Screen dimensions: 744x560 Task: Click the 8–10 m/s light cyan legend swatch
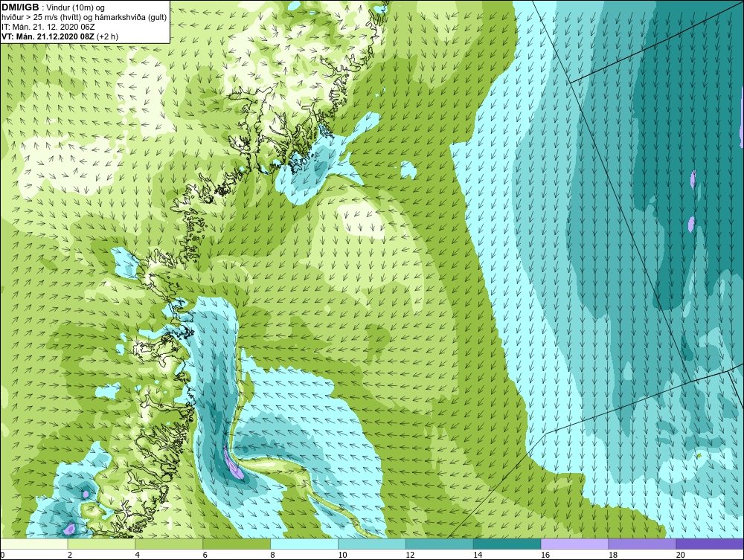coord(304,544)
